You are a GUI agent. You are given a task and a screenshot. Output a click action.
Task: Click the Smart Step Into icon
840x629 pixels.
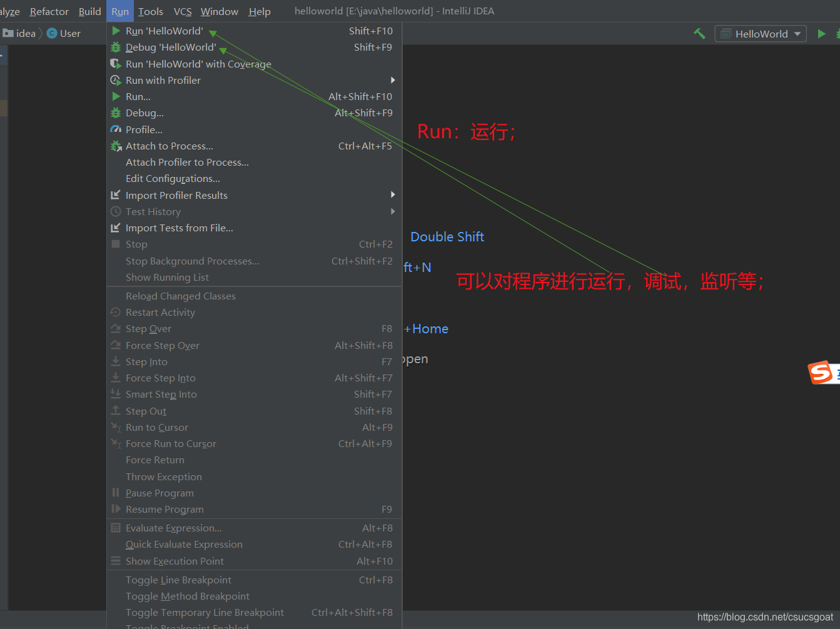(116, 394)
